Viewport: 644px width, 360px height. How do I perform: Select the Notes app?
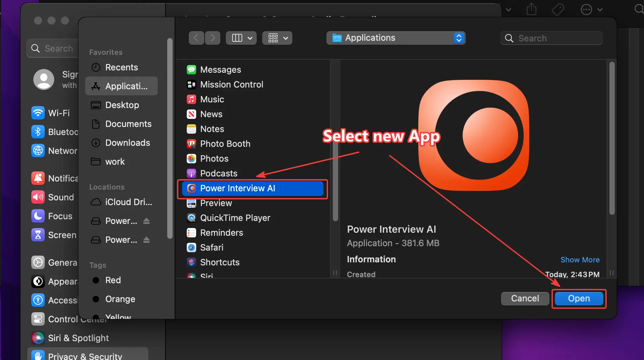pyautogui.click(x=252, y=129)
